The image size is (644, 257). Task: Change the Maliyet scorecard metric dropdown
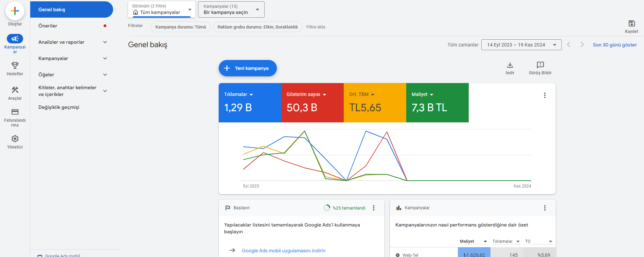(x=423, y=95)
